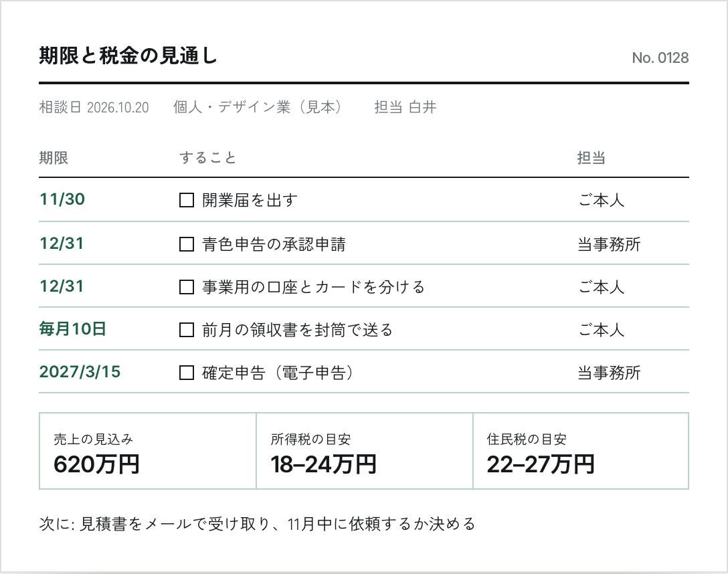Select 個人・デザイン業（見本） text
This screenshot has width=728, height=574.
pyautogui.click(x=257, y=107)
